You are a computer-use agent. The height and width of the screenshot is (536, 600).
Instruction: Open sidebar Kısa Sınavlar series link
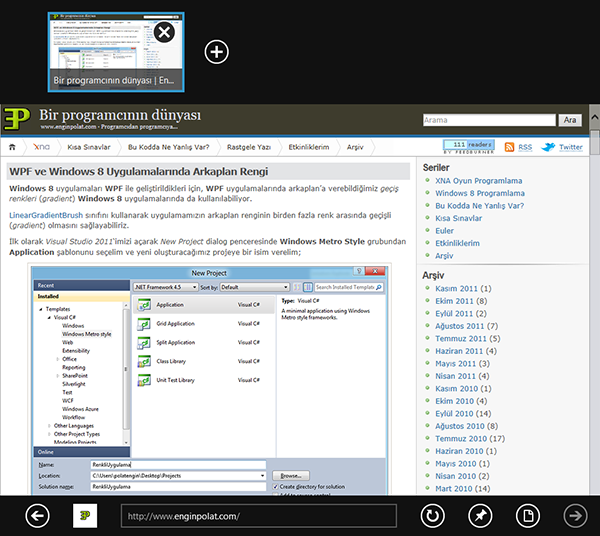pos(458,218)
